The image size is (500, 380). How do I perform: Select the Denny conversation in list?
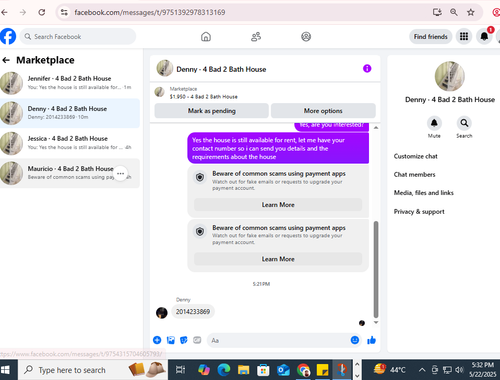(70, 113)
